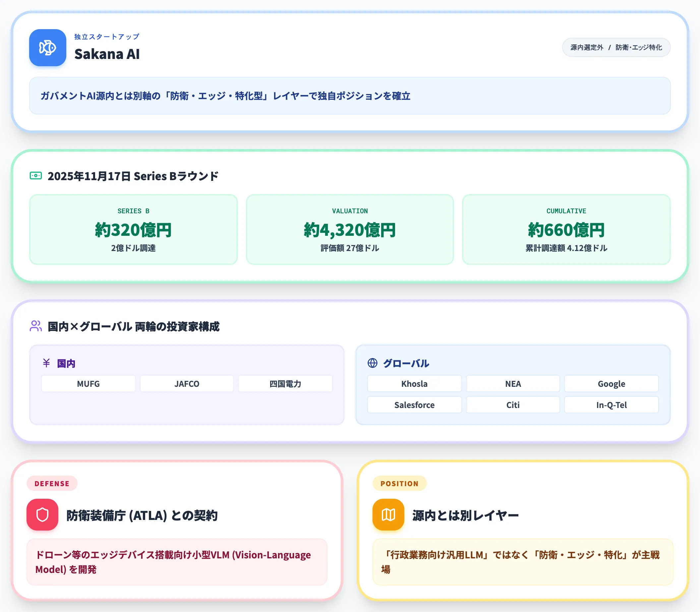Click the SERIES B card label
Image resolution: width=700 pixels, height=612 pixels.
(133, 211)
